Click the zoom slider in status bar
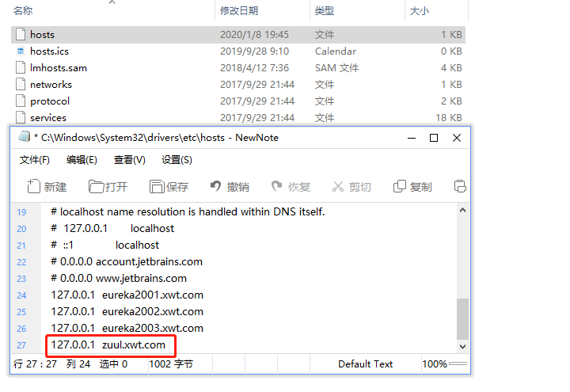570x392 pixels. point(458,363)
